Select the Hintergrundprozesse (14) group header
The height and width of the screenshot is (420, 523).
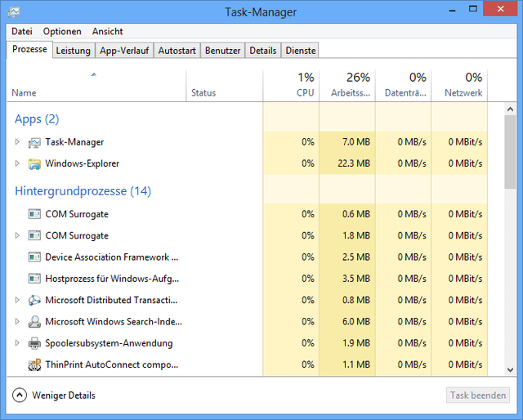83,191
